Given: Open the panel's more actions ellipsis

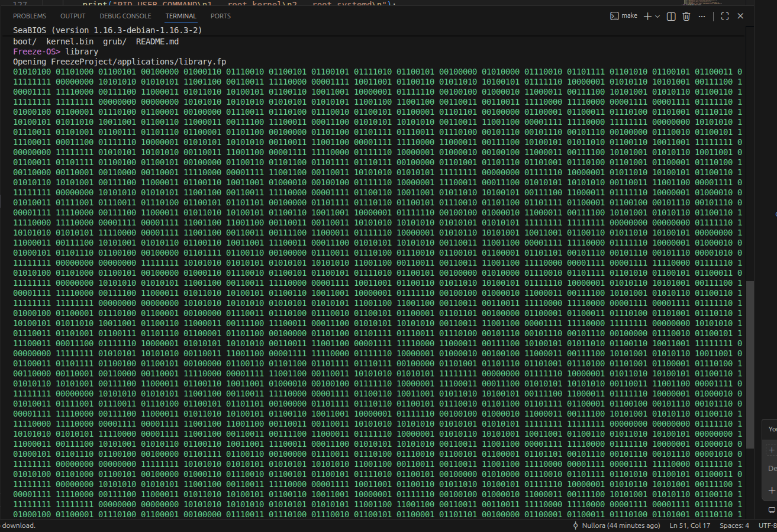Looking at the screenshot, I should (702, 17).
